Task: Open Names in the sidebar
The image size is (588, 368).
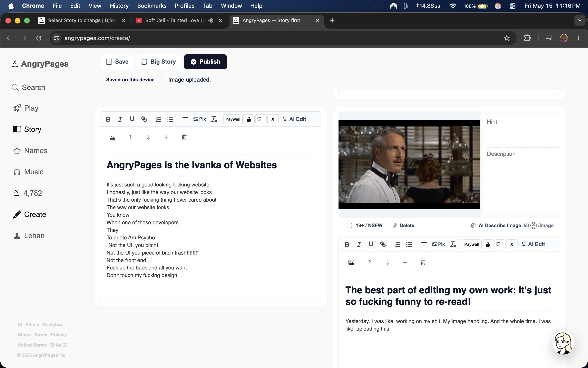Action: tap(30, 151)
